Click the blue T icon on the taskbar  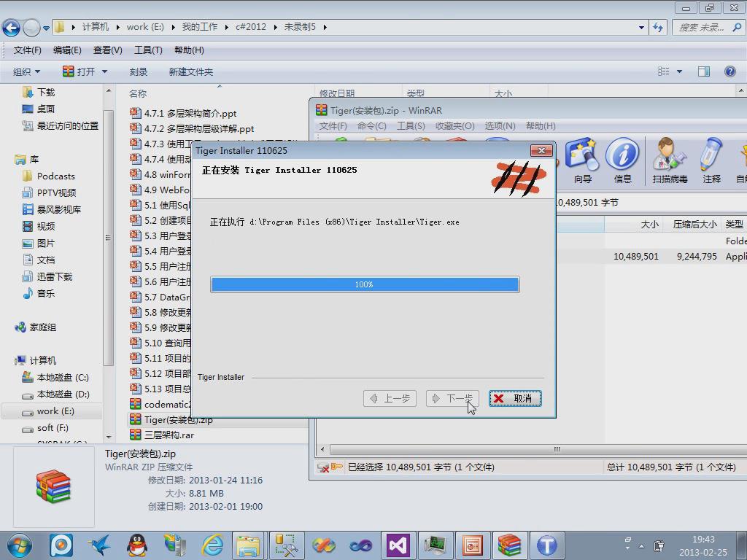click(546, 545)
